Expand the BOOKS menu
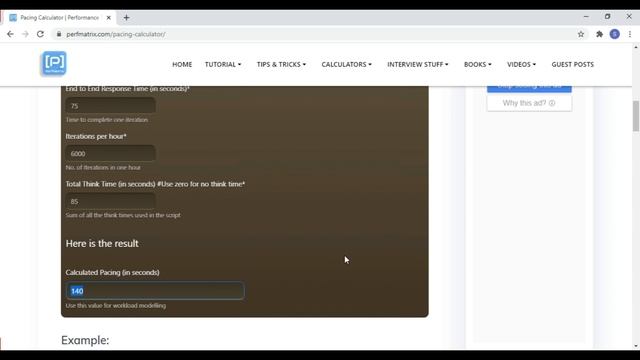640x360 pixels. point(478,64)
